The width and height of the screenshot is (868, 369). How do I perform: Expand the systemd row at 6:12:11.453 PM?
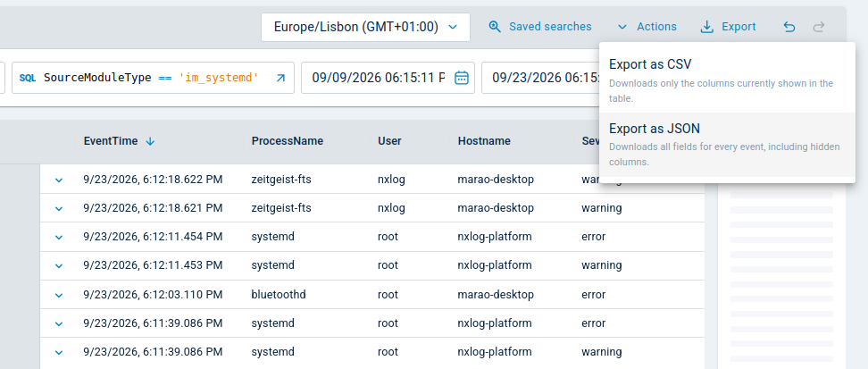click(x=59, y=266)
